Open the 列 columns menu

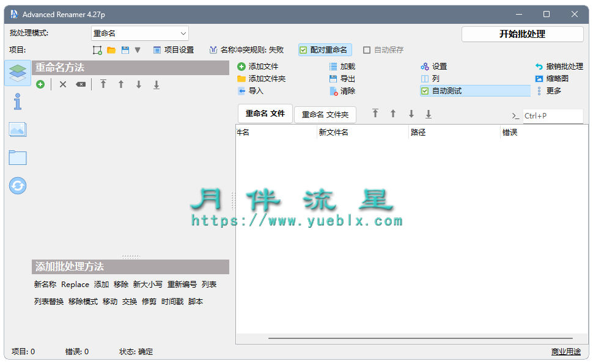pos(430,79)
